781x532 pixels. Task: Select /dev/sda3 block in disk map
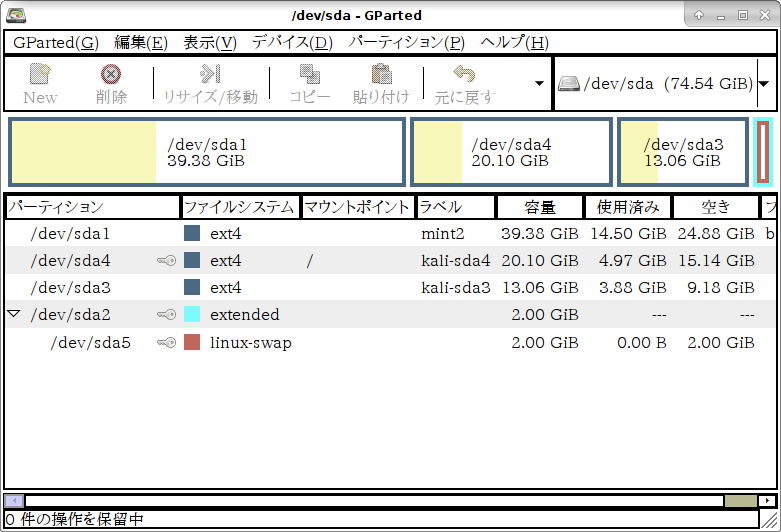pyautogui.click(x=683, y=152)
